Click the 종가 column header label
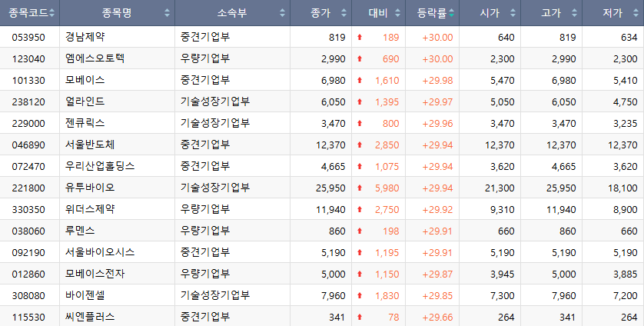This screenshot has width=644, height=326. [320, 13]
